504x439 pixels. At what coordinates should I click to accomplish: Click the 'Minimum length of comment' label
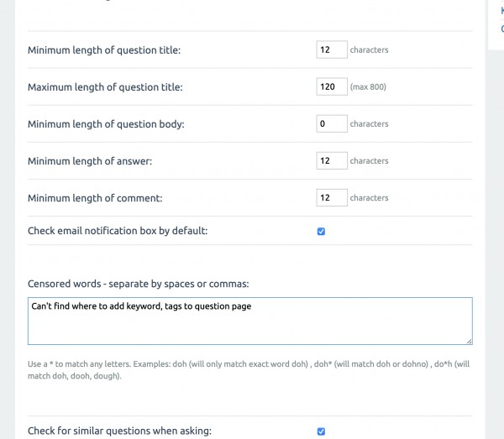pyautogui.click(x=95, y=198)
